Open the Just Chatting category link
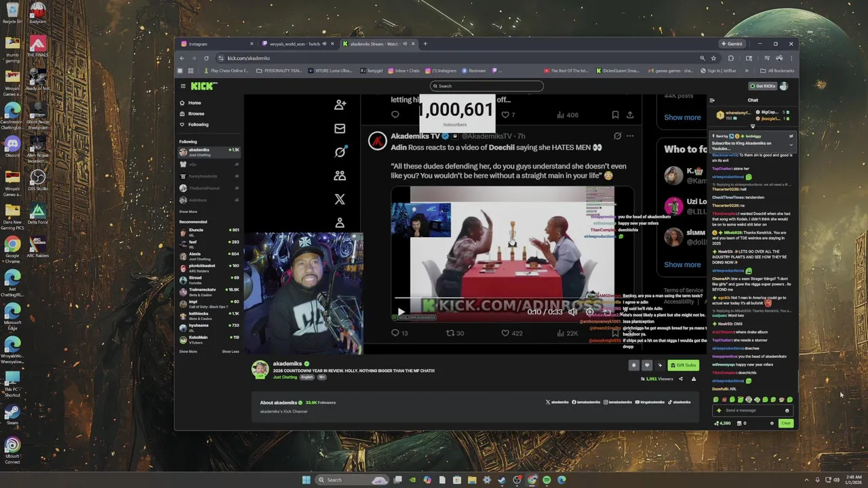Viewport: 868px width, 488px height. (285, 377)
